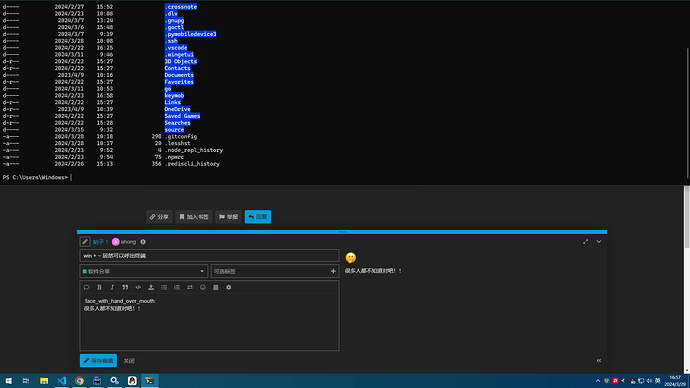Click the ahong user avatar
690x388 pixels.
pos(116,242)
